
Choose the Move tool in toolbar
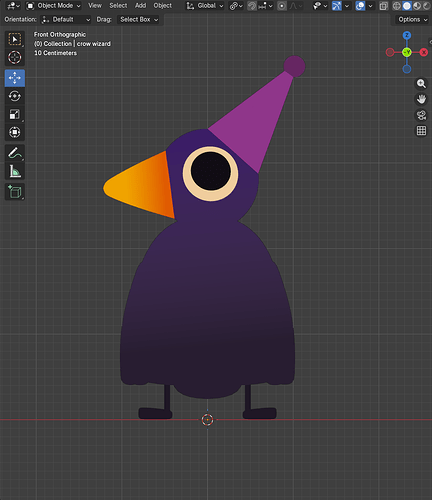pyautogui.click(x=15, y=78)
